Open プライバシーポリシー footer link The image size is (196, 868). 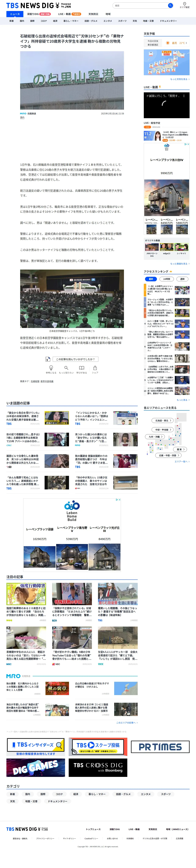tap(45, 838)
